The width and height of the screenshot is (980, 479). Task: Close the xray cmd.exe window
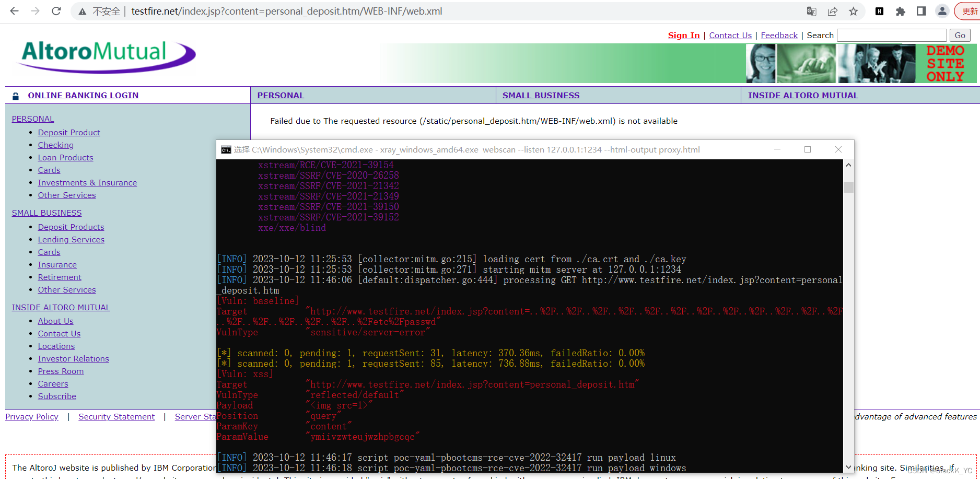[838, 149]
